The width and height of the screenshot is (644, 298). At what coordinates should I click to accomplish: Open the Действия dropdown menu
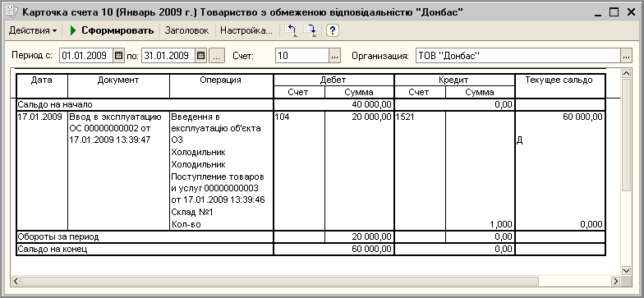(x=33, y=30)
